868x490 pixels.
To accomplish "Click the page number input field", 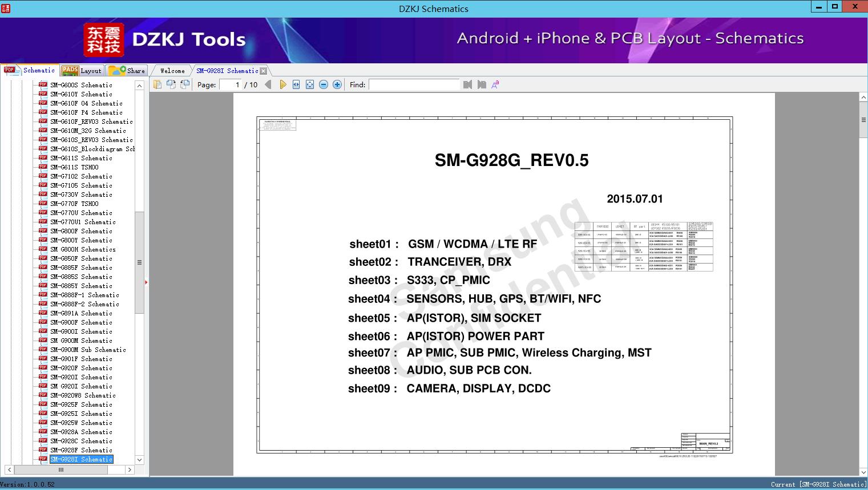I will (x=231, y=84).
